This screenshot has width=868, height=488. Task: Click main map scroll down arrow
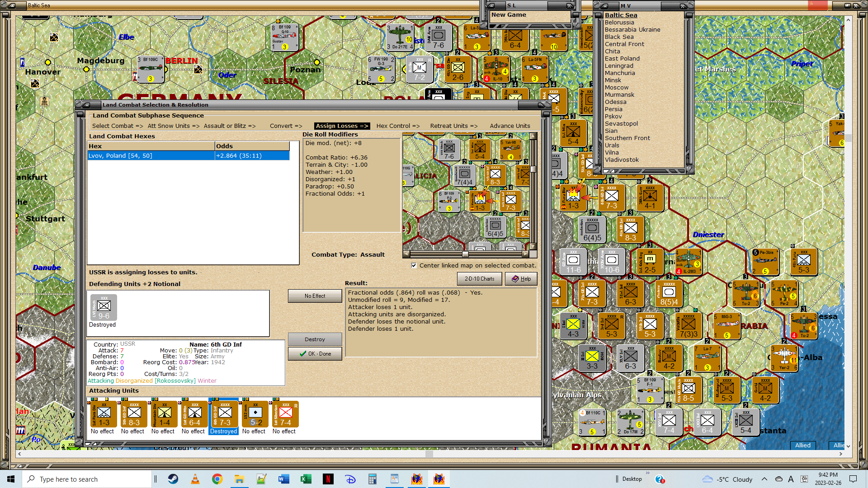coord(848,446)
